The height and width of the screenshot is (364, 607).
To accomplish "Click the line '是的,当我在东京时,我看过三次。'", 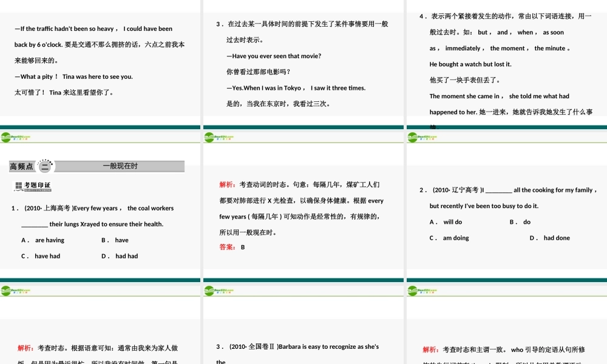I will click(x=279, y=104).
